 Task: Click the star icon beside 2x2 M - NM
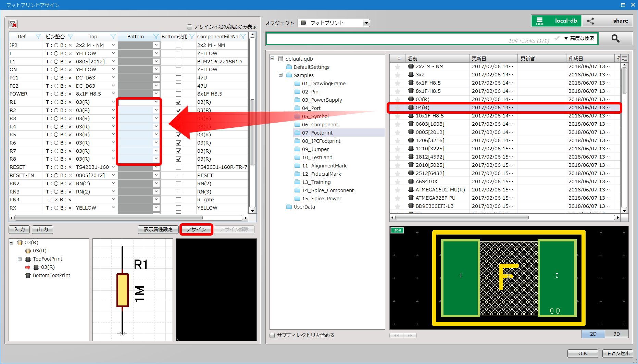click(x=398, y=67)
